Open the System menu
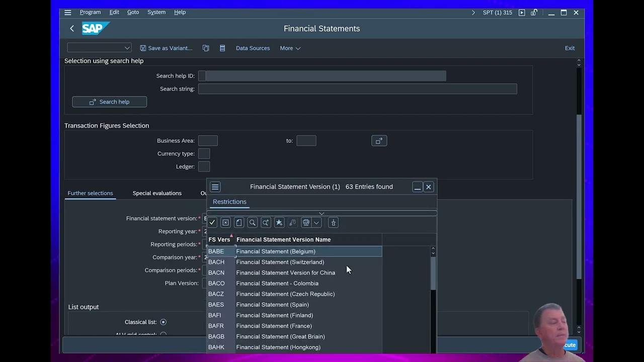The height and width of the screenshot is (362, 644). point(156,12)
